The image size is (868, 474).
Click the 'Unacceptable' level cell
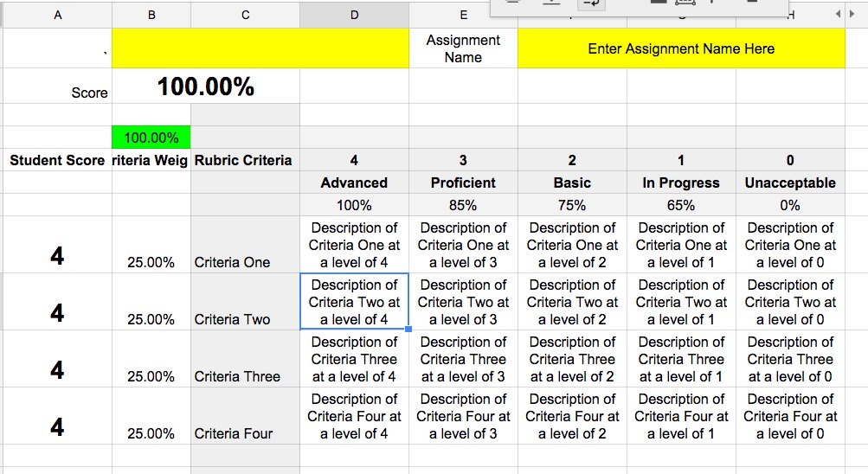click(x=790, y=183)
